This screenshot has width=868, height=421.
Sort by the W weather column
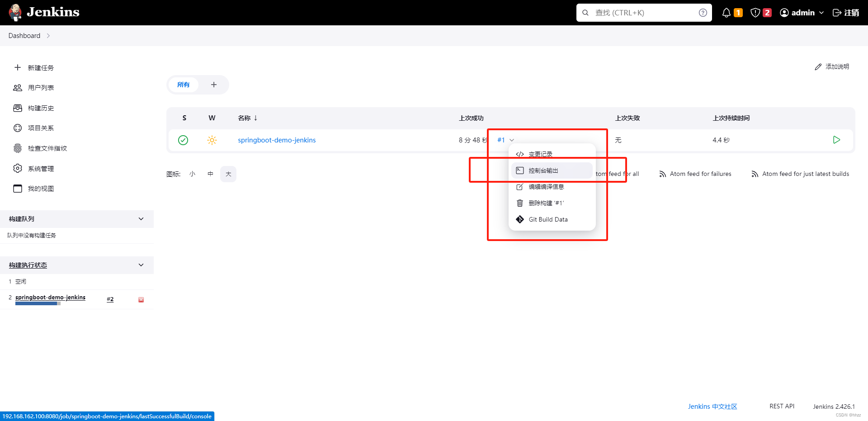tap(212, 118)
